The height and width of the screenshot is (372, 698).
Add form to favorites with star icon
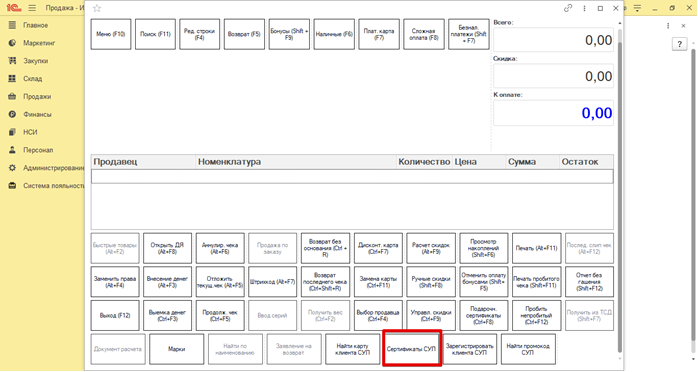point(97,8)
